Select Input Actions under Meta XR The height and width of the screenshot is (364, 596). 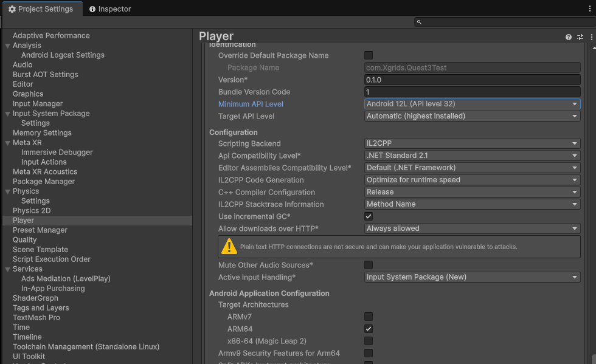tap(44, 162)
